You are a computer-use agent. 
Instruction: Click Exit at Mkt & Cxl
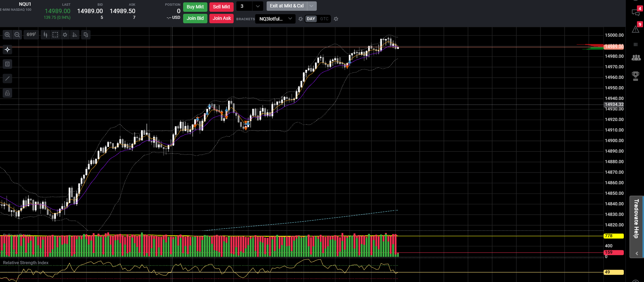[x=286, y=6]
